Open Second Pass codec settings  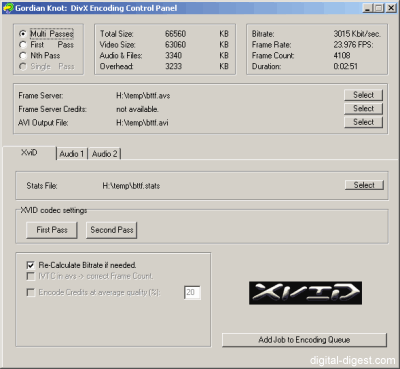112,230
